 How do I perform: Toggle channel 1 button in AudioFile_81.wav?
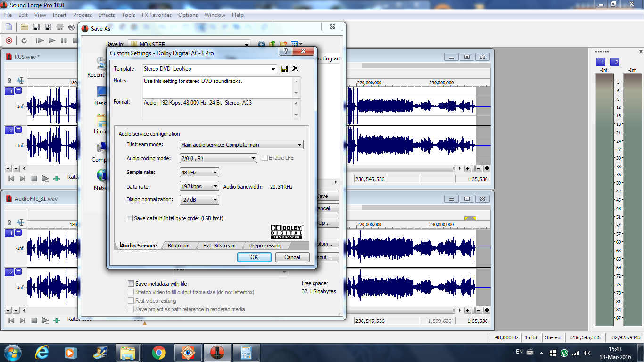9,233
